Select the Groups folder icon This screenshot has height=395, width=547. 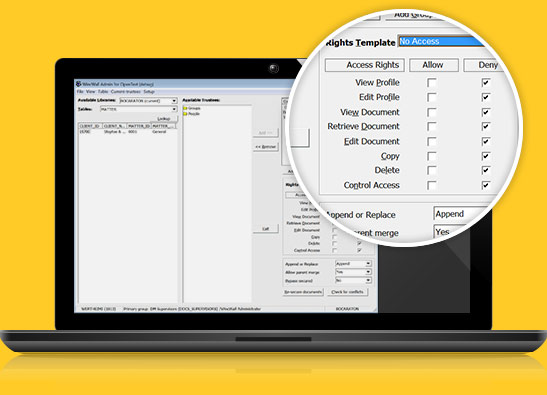pos(185,108)
